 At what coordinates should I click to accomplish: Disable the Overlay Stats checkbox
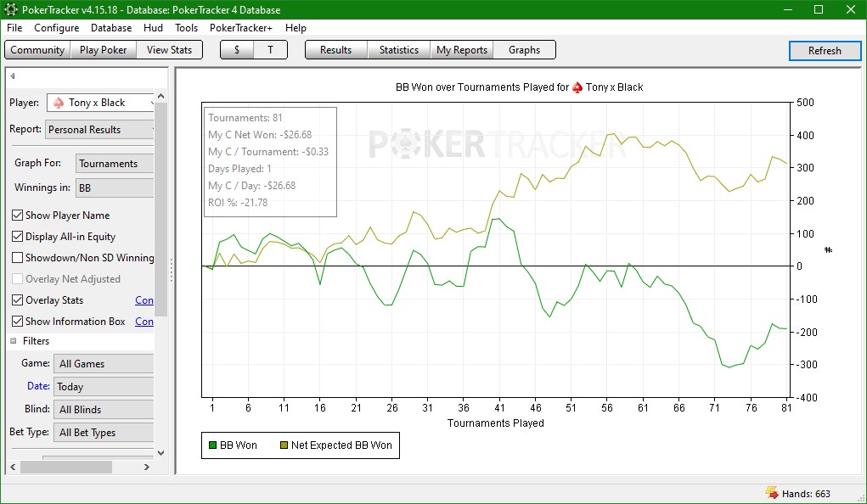17,300
